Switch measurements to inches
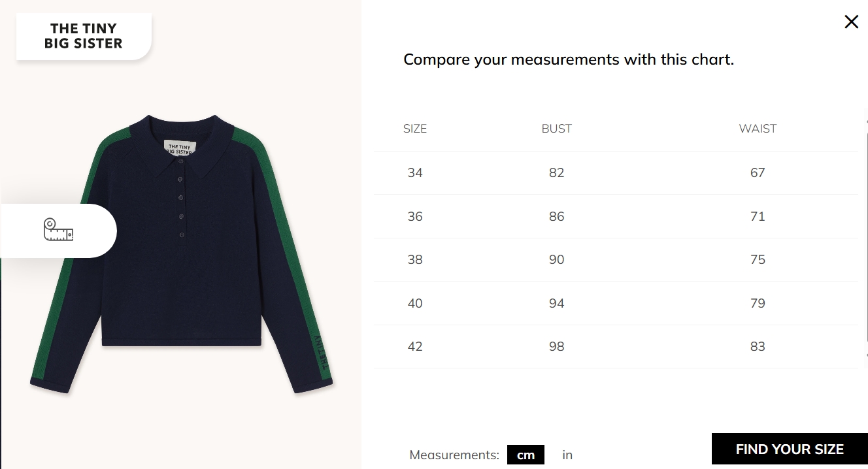This screenshot has height=469, width=868. 567,455
